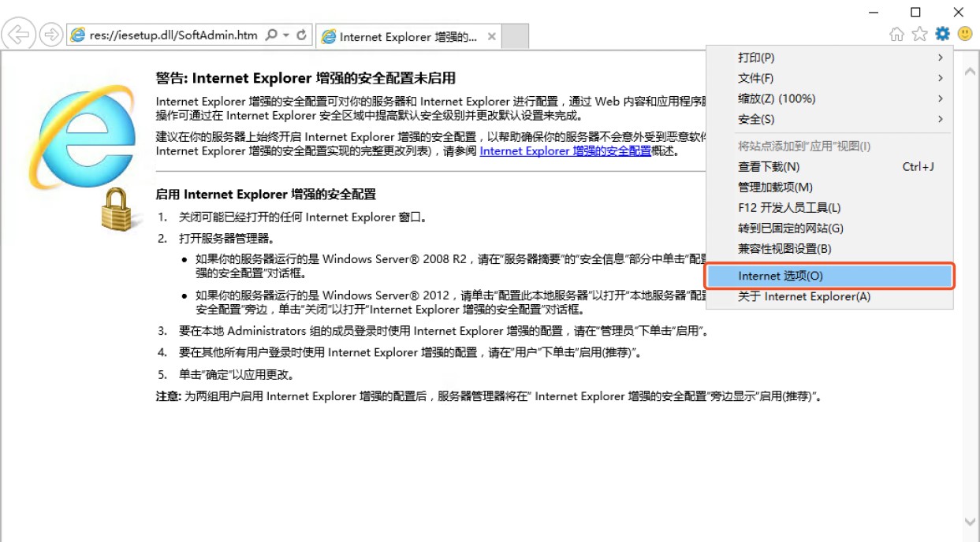
Task: Choose 查看下载(N) menu entry
Action: (x=829, y=167)
